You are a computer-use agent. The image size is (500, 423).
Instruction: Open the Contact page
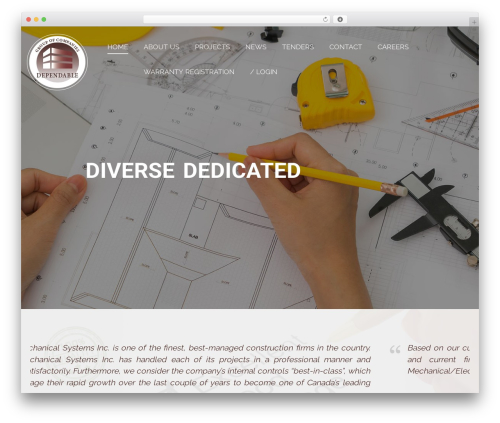click(345, 47)
